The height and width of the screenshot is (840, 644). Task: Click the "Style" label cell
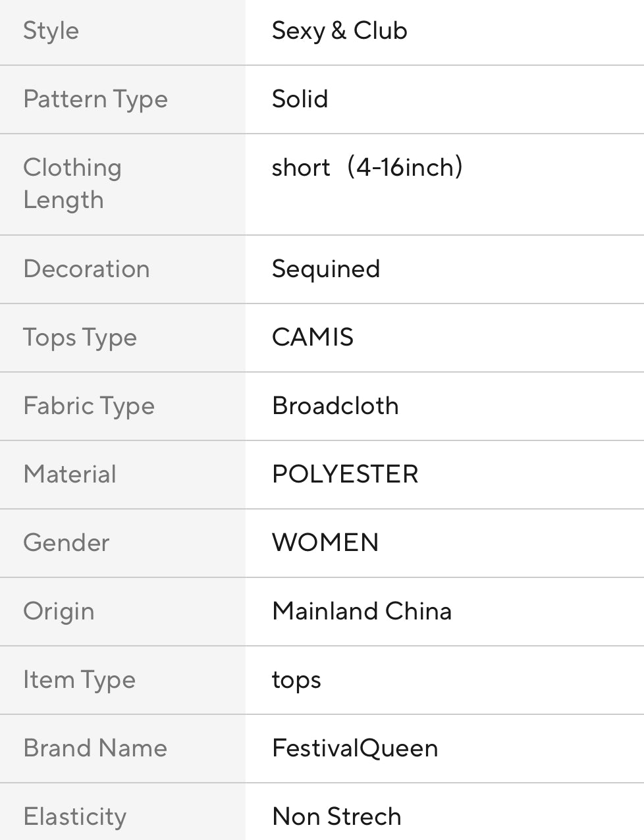(51, 31)
